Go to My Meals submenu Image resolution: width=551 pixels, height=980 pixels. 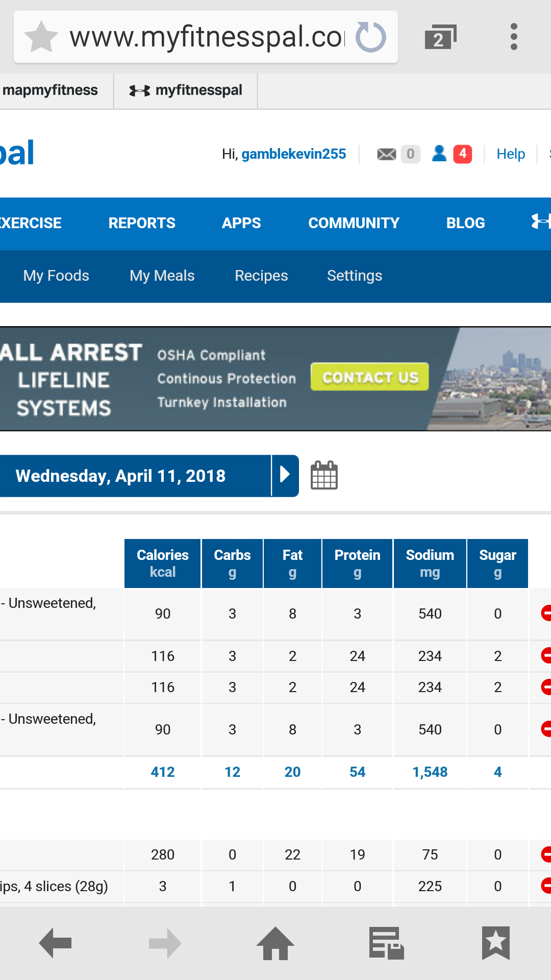162,276
